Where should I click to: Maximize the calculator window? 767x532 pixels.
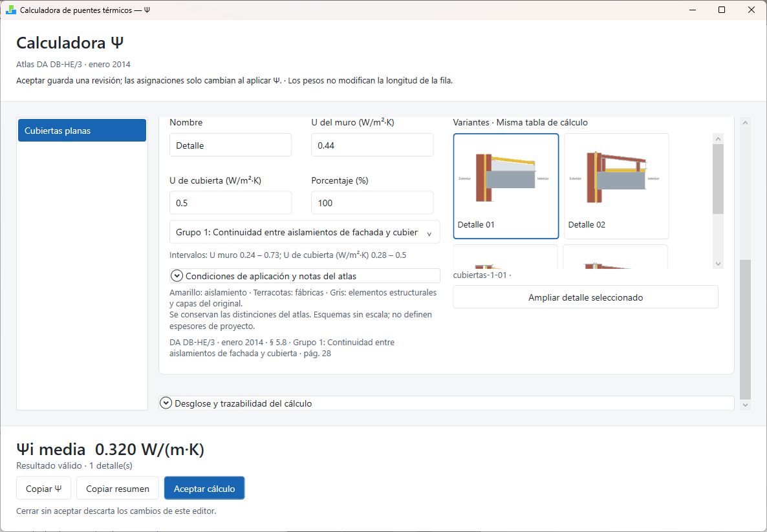click(x=722, y=10)
